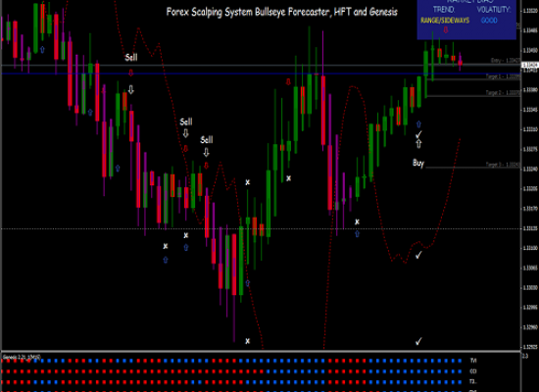Select the Target 2 level label
The image size is (539, 392).
click(503, 92)
